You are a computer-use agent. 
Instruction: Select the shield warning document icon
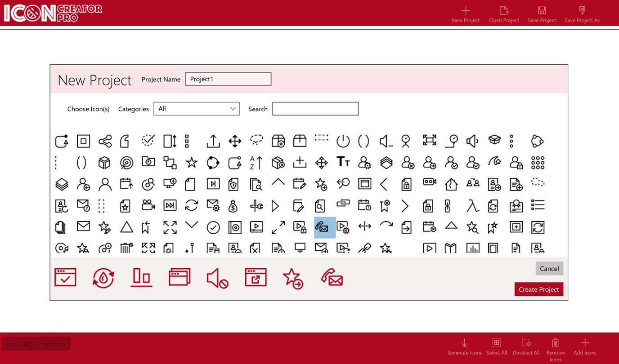pos(233,184)
